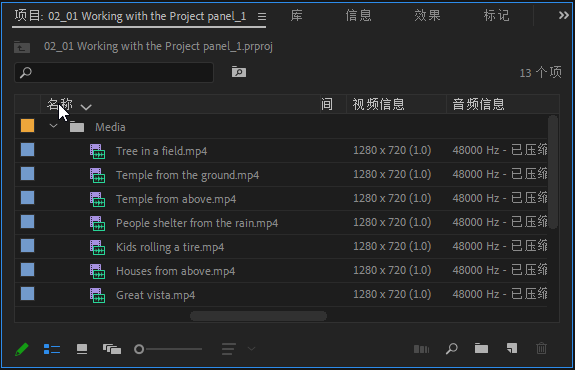
Task: Select clip Temple from the ground.mp4
Action: (187, 175)
